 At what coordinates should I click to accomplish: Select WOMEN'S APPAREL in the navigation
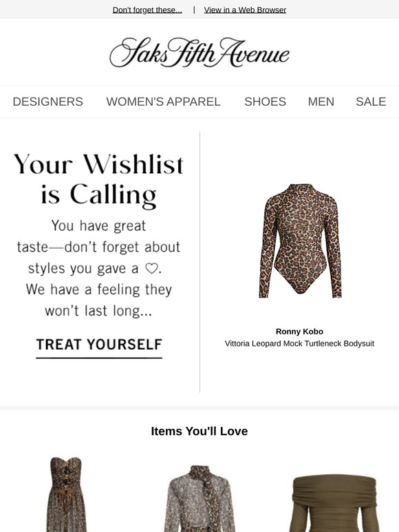click(163, 102)
